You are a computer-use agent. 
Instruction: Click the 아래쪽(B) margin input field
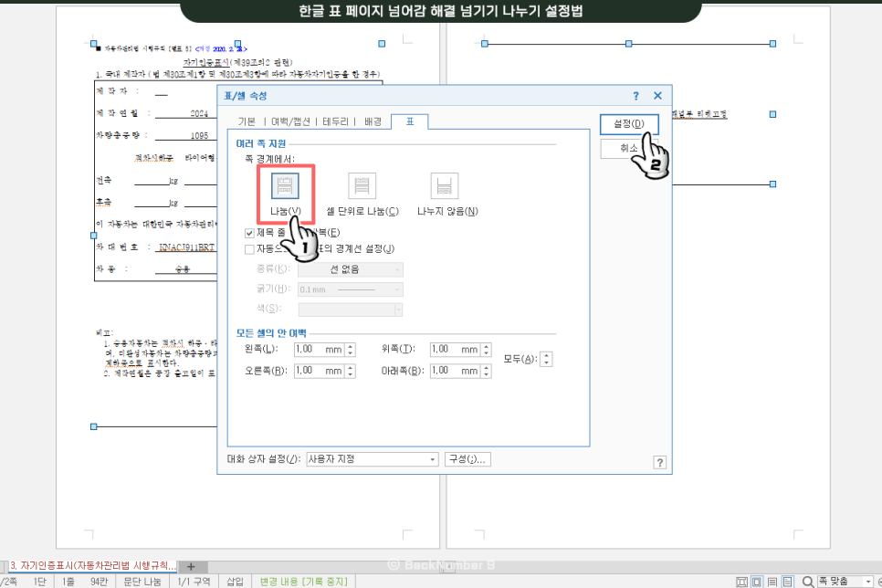tap(455, 371)
